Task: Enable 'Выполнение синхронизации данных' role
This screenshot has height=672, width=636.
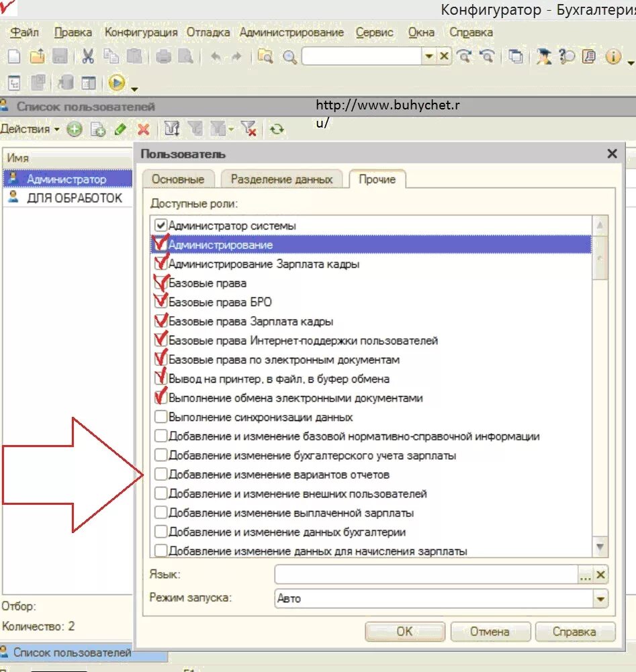Action: coord(161,417)
